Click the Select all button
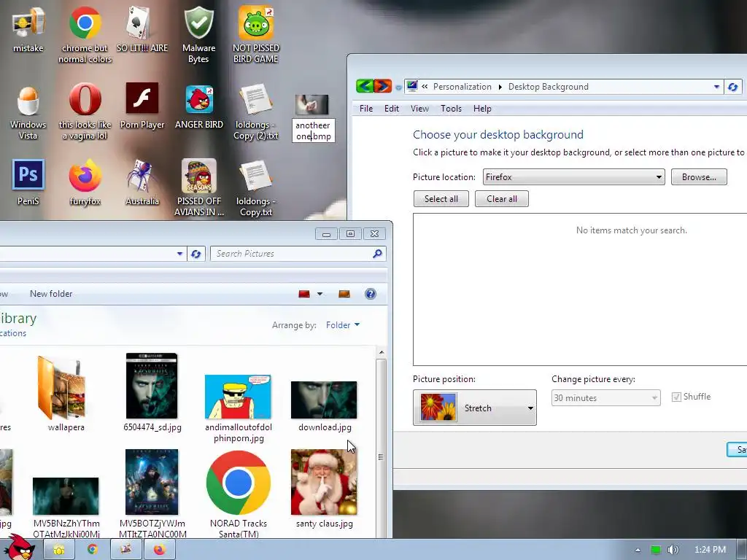The width and height of the screenshot is (747, 560). 441,198
